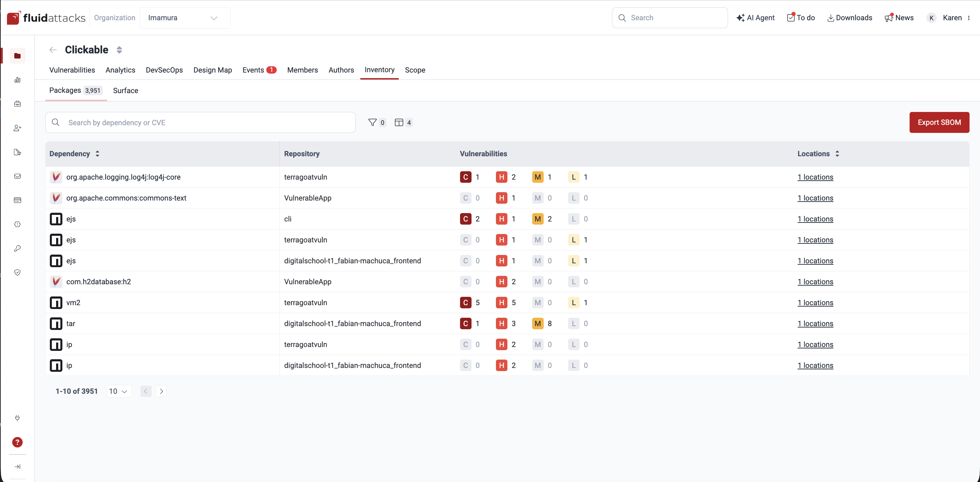Screen dimensions: 980x482
Task: Click the sidebar key icon
Action: [17, 248]
